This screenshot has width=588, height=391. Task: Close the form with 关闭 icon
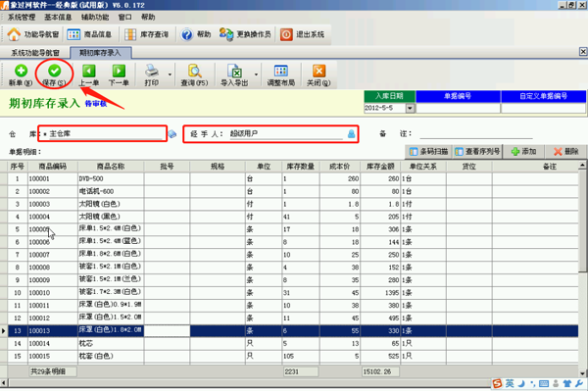coord(318,71)
